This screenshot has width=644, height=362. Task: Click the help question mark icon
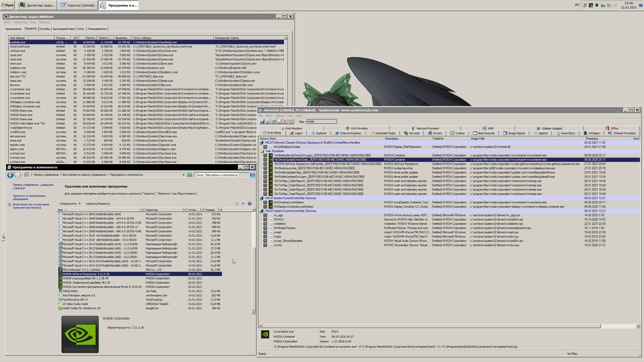250,204
